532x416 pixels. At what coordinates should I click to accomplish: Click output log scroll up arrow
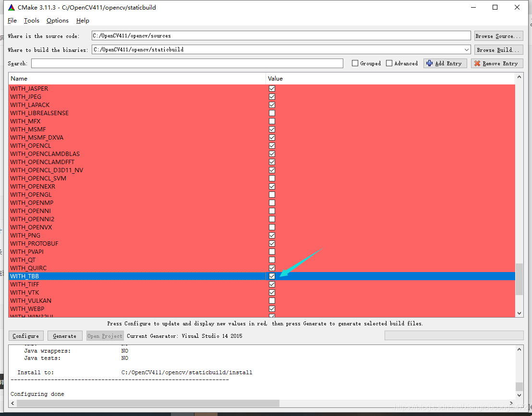point(519,349)
